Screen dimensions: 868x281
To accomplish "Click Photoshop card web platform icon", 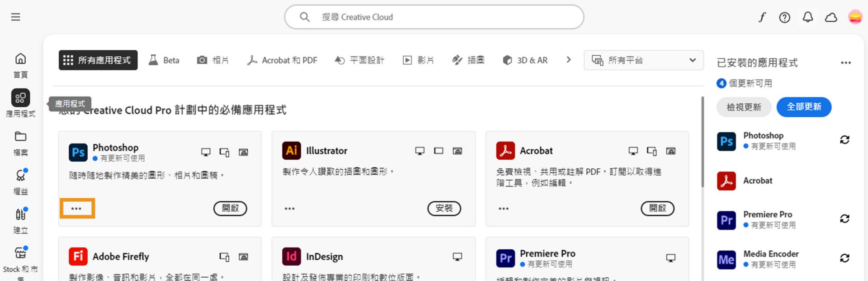I will coord(243,152).
